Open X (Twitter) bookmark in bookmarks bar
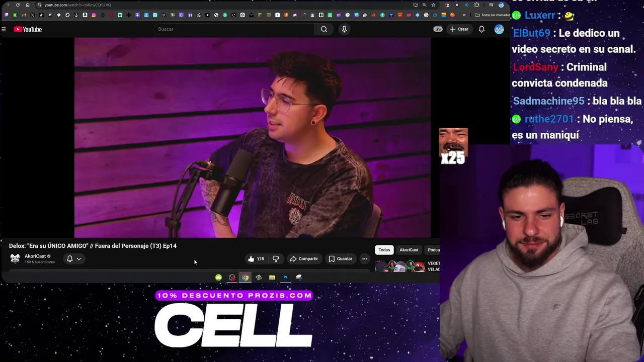Screen dimensions: 644x362 32,15
